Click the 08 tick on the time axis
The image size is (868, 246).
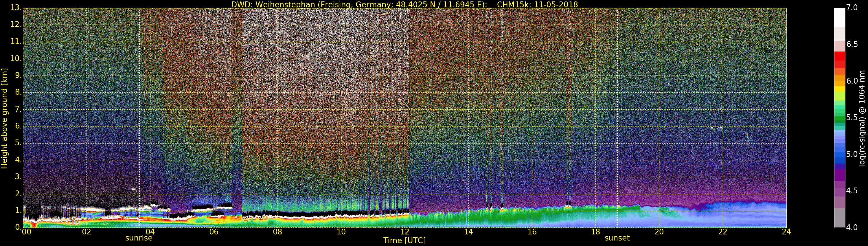[x=277, y=232]
